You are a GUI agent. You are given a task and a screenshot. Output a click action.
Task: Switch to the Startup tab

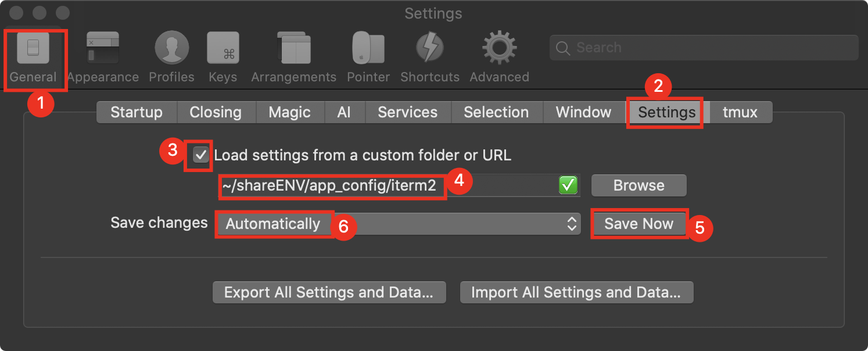(x=137, y=112)
